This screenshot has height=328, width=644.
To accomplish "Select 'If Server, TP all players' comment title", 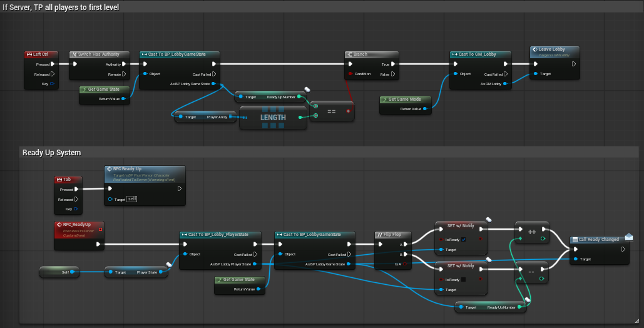I will [61, 7].
